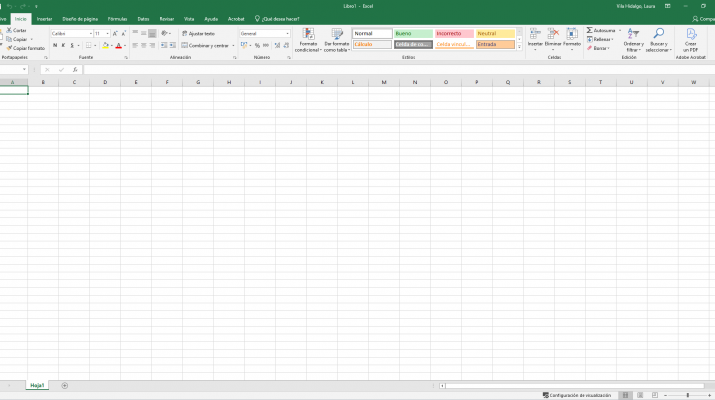715x400 pixels.
Task: Open the General number format dropdown
Action: (x=287, y=33)
